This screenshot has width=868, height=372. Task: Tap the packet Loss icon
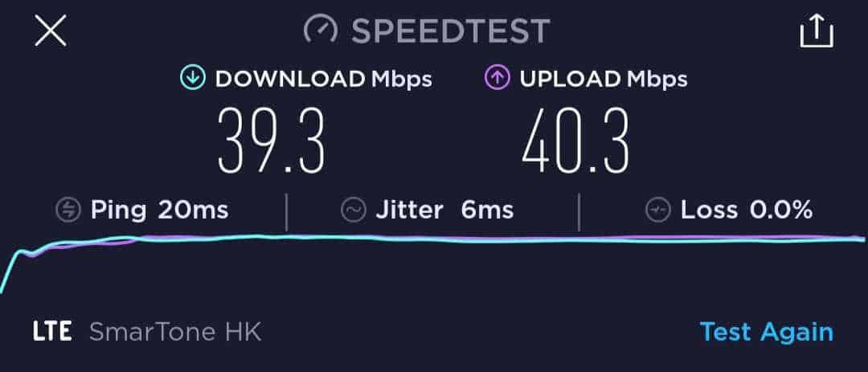[657, 211]
